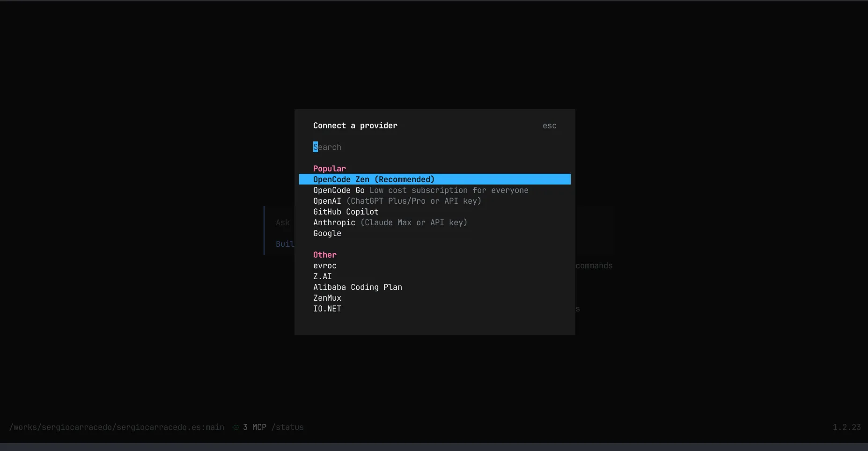Connect the IO.NET provider

tap(327, 309)
